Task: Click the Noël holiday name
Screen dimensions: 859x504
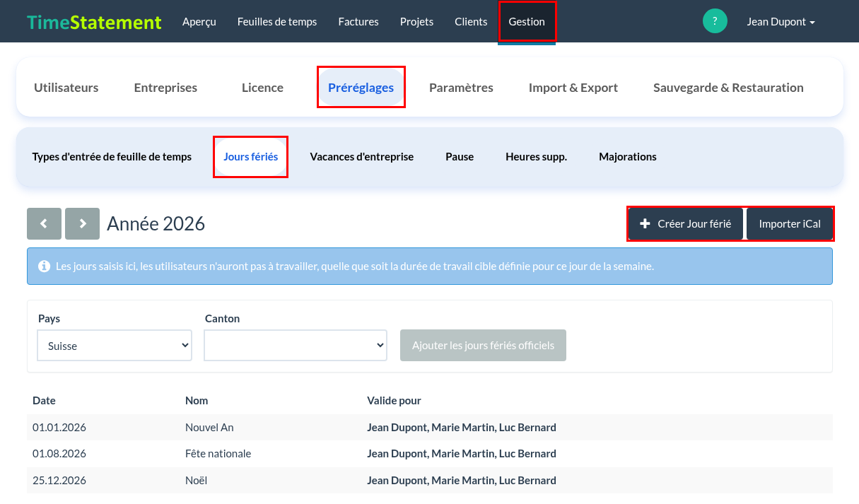Action: 196,481
